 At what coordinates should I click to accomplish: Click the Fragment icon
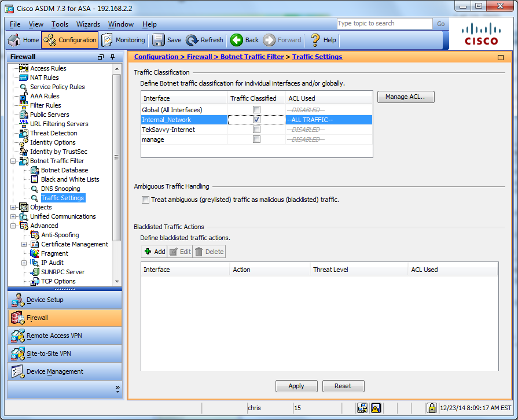click(x=35, y=253)
